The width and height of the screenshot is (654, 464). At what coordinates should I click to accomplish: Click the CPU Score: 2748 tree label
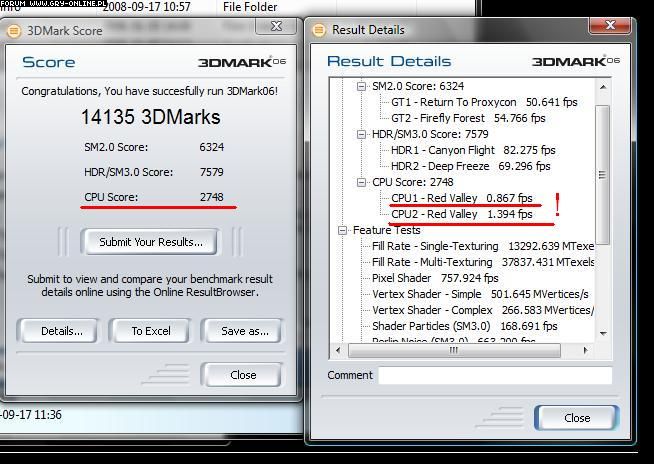coord(413,182)
